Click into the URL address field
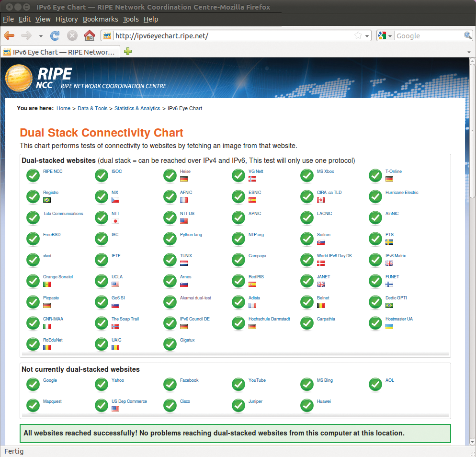This screenshot has width=476, height=457. (230, 35)
